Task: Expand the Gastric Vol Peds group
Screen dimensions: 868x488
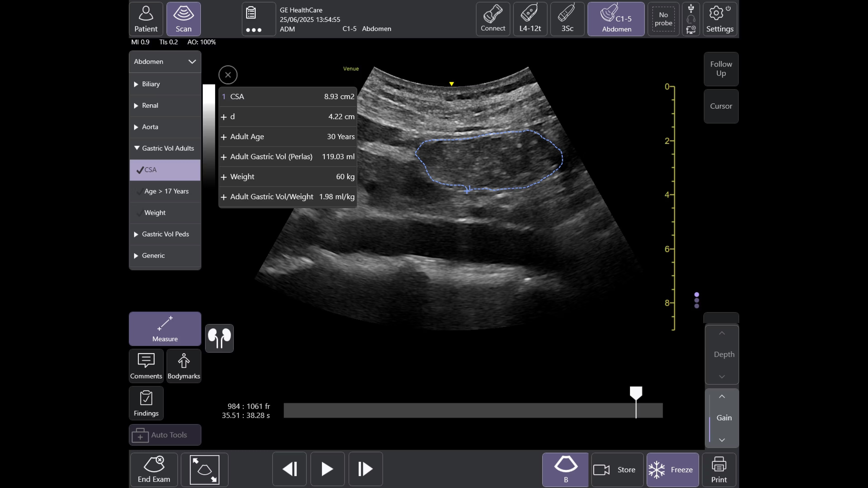Action: point(165,234)
